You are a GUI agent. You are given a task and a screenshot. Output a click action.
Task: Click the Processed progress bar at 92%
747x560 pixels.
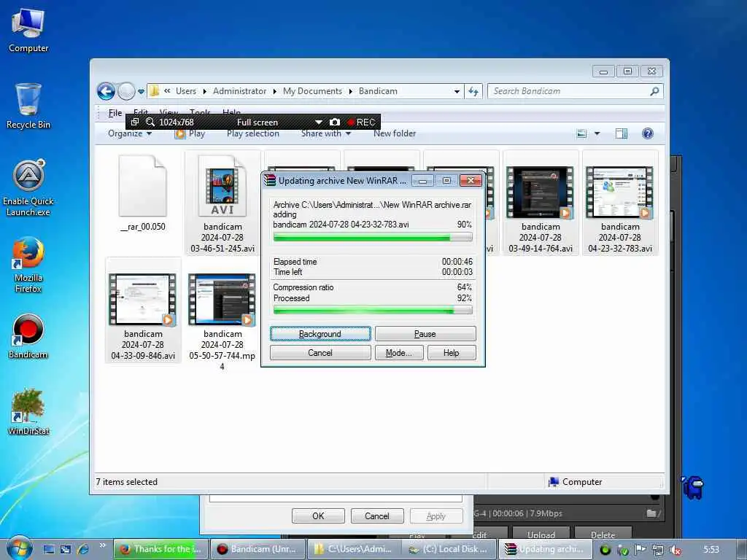coord(373,311)
